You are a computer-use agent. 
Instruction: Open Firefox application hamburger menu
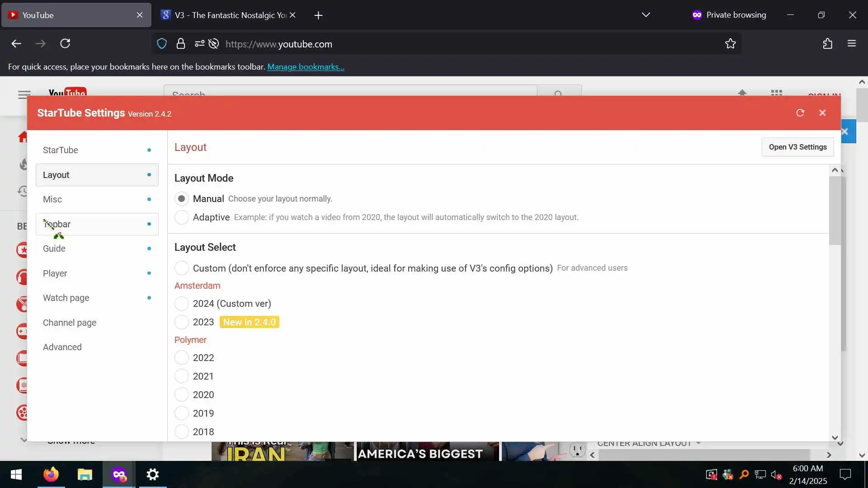pyautogui.click(x=852, y=44)
